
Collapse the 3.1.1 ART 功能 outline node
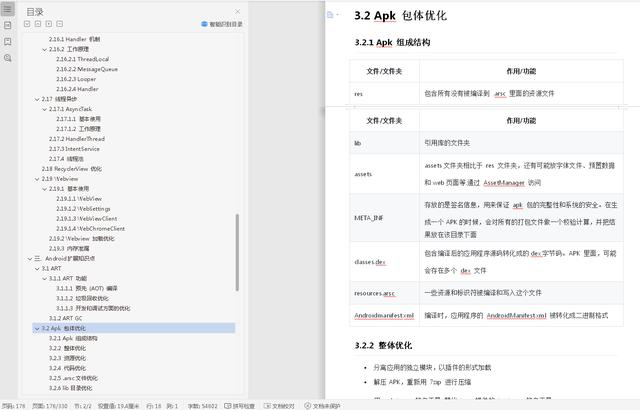coord(45,278)
